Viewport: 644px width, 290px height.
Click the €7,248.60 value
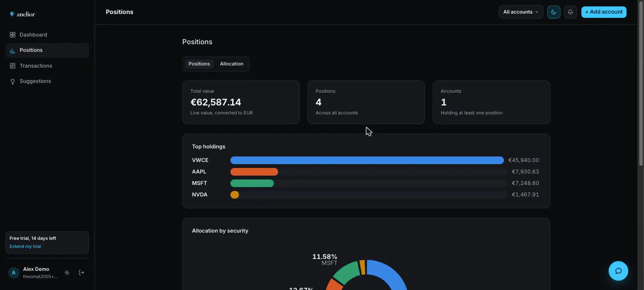pos(526,183)
